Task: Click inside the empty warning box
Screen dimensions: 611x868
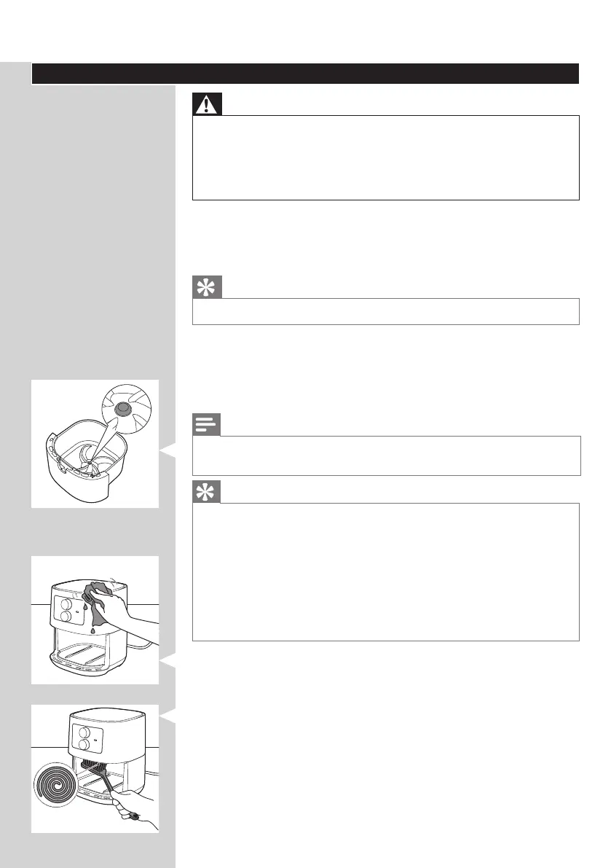Action: (385, 157)
